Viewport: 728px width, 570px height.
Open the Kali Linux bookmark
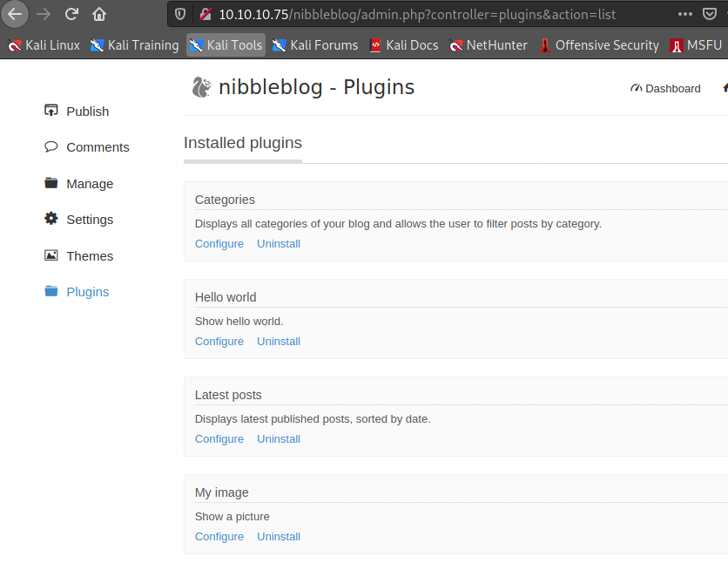(44, 45)
